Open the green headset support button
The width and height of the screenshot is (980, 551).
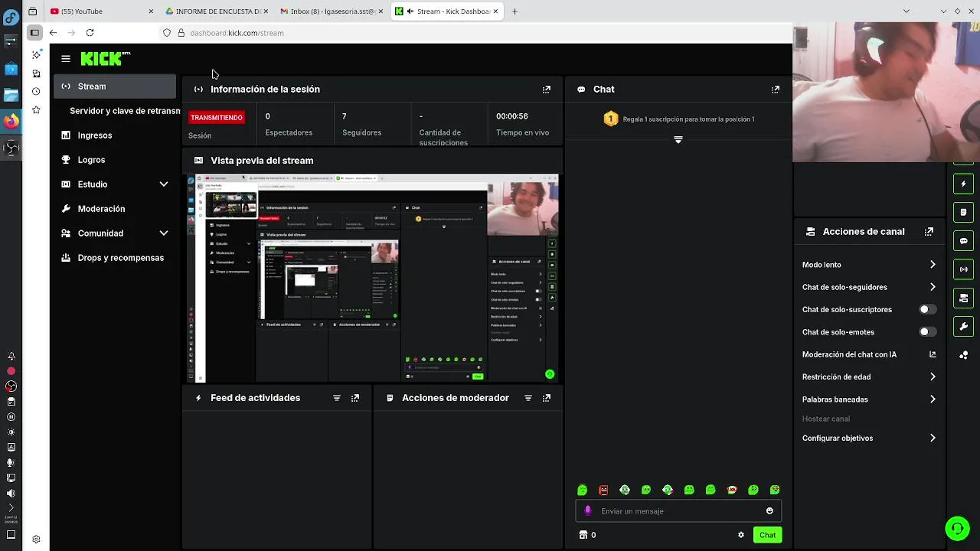click(957, 528)
